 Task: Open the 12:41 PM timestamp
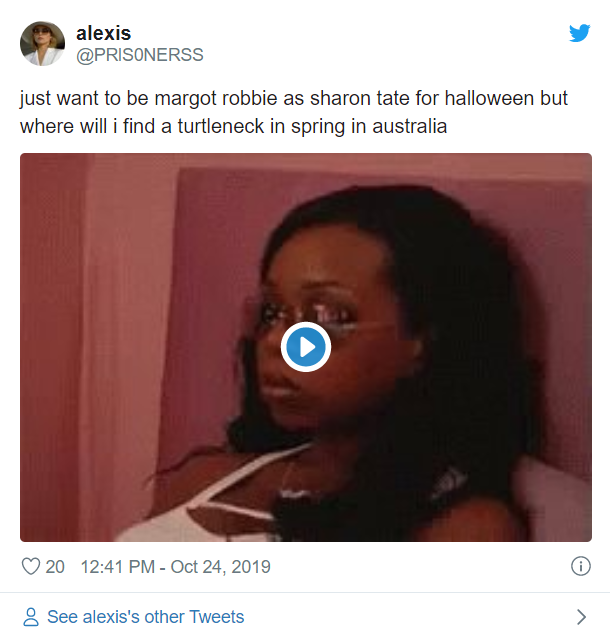[x=117, y=567]
